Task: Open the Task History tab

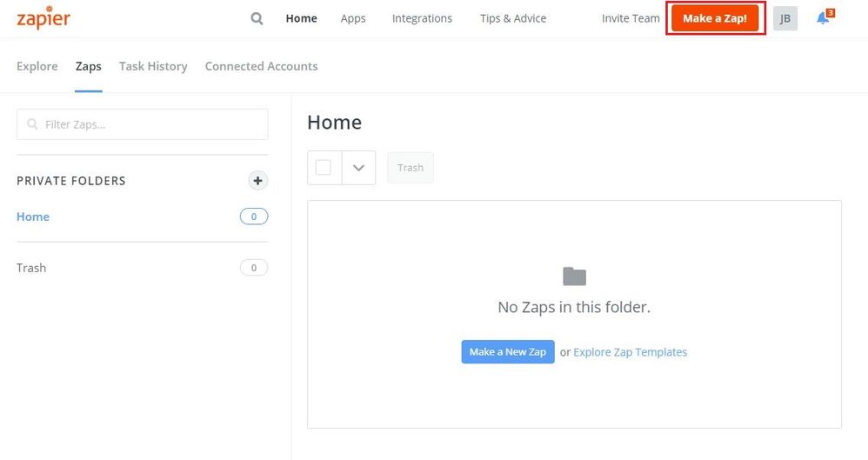Action: pyautogui.click(x=153, y=66)
